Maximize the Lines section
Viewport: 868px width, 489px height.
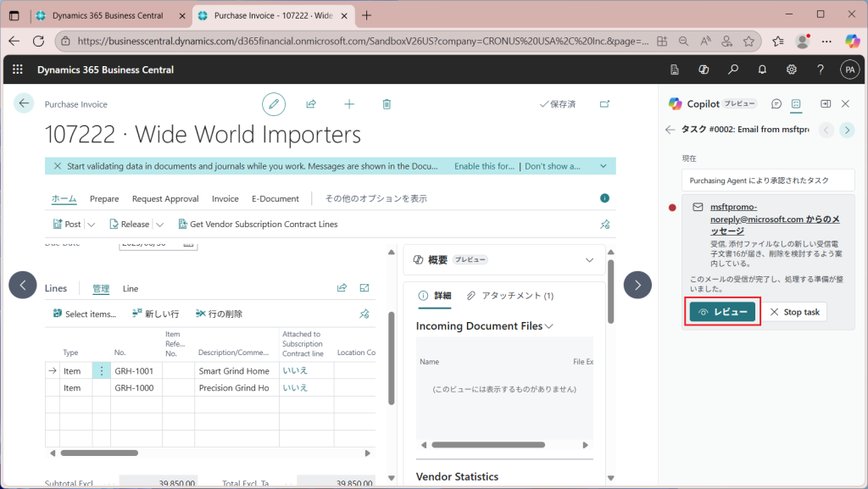pos(364,287)
